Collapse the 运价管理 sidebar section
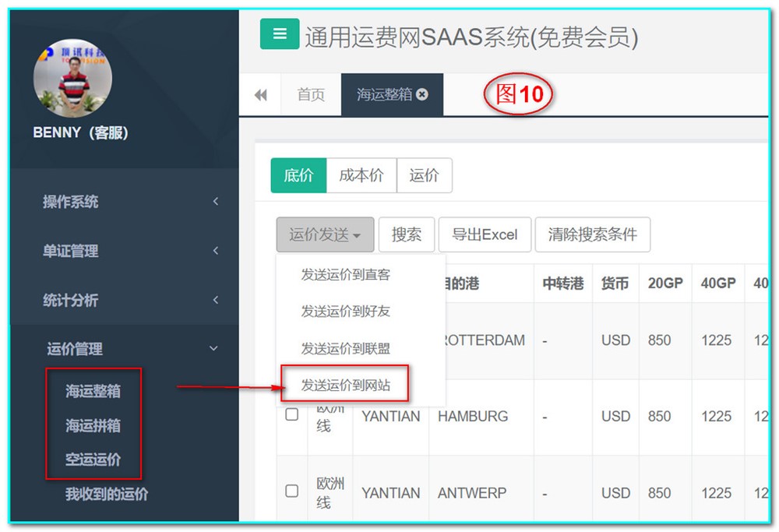Image resolution: width=779 pixels, height=532 pixels. [x=125, y=349]
